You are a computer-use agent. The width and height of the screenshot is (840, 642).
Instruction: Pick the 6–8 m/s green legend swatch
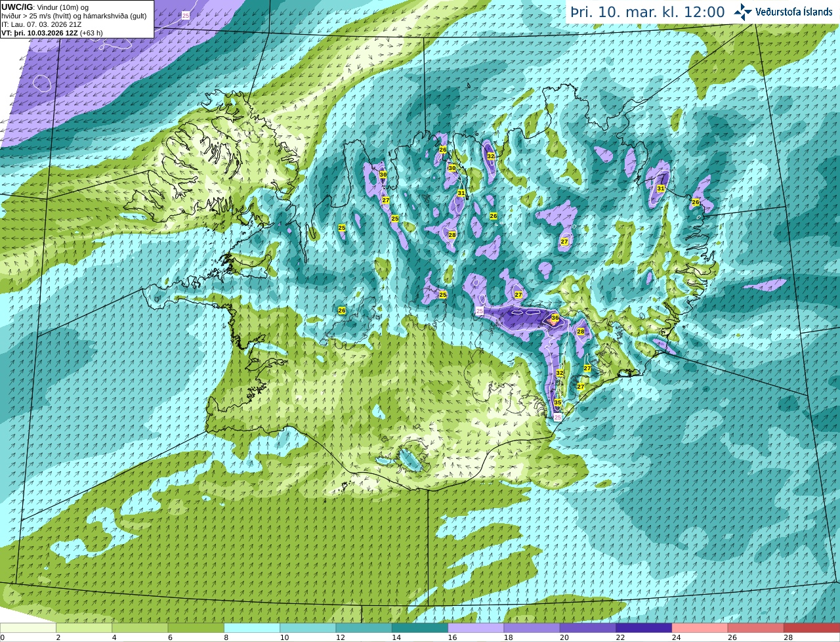pos(196,628)
